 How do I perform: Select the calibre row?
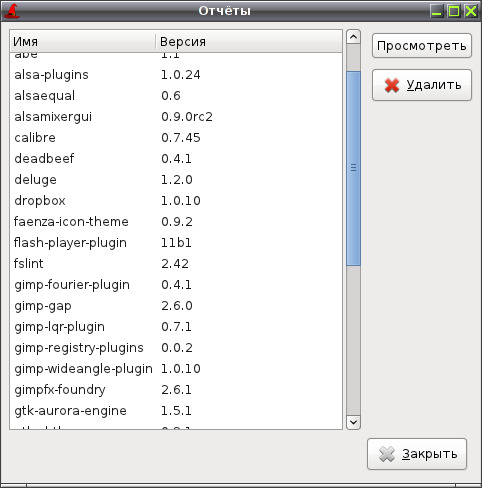click(176, 138)
